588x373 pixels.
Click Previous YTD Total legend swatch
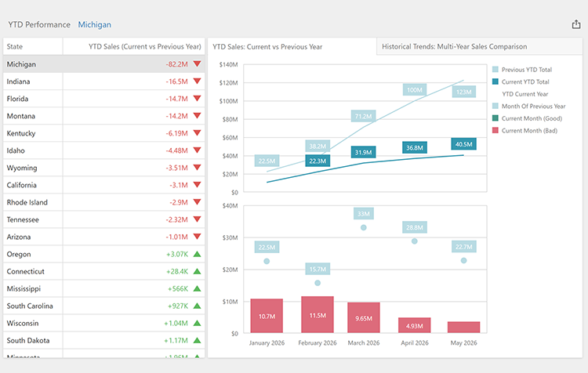495,70
